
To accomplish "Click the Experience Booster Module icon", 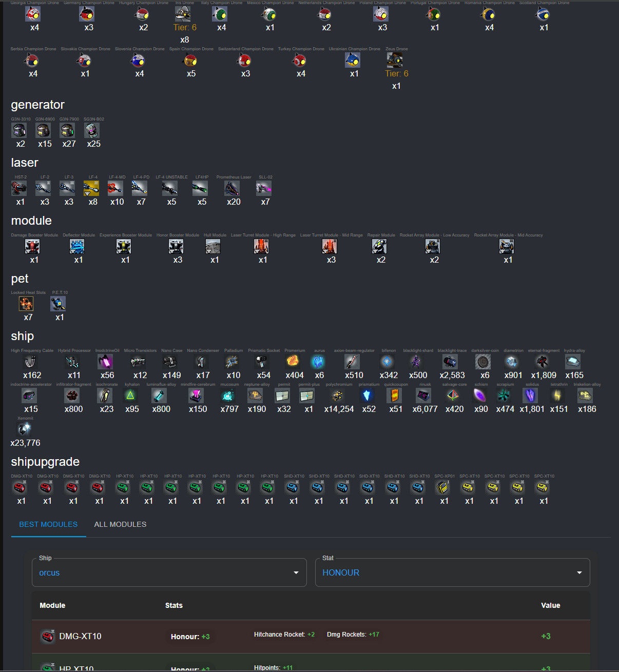I will click(124, 247).
